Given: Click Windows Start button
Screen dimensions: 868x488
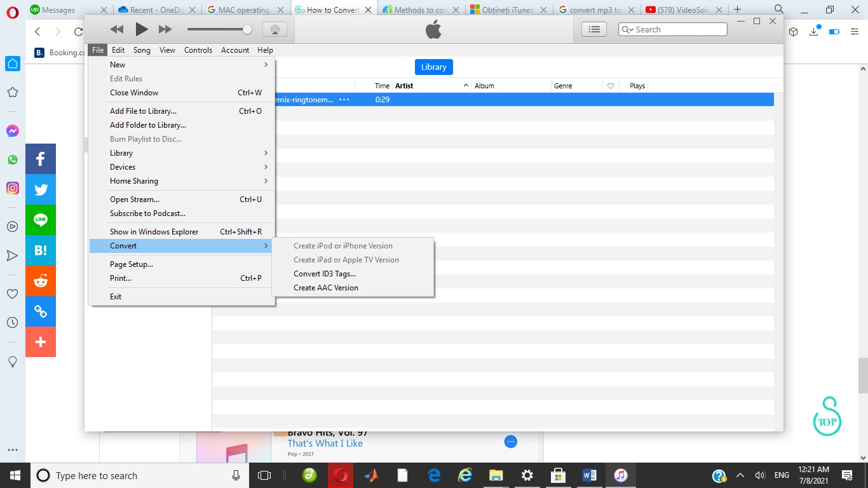Looking at the screenshot, I should click(15, 475).
